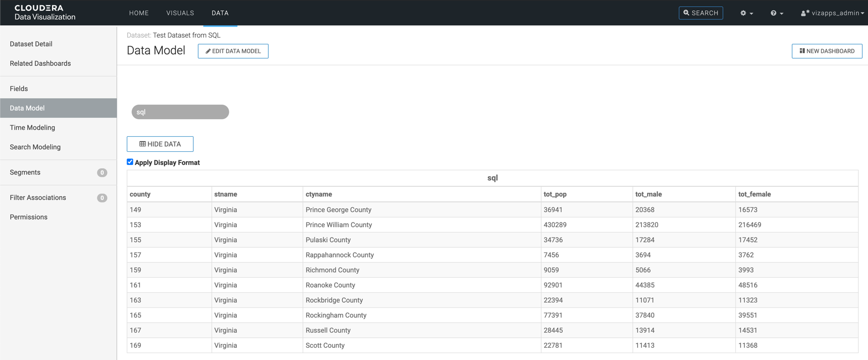The image size is (868, 360).
Task: Open Related Dashboards in sidebar
Action: (x=40, y=63)
